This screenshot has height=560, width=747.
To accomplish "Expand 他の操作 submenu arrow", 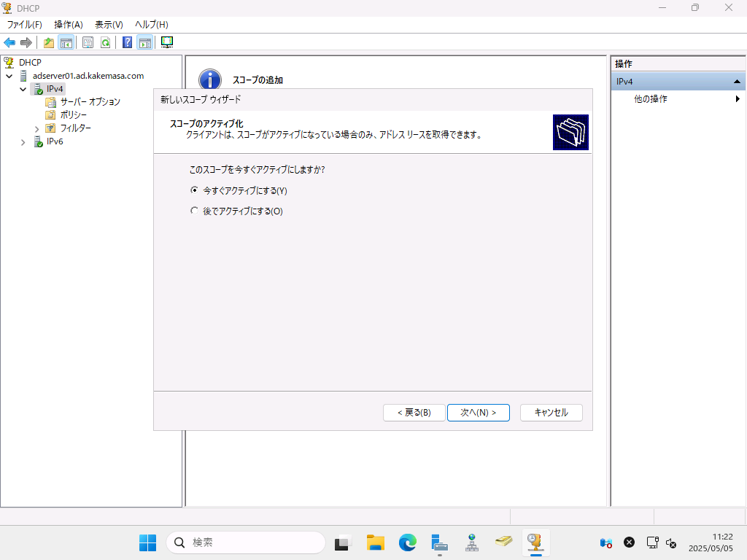I will 738,99.
